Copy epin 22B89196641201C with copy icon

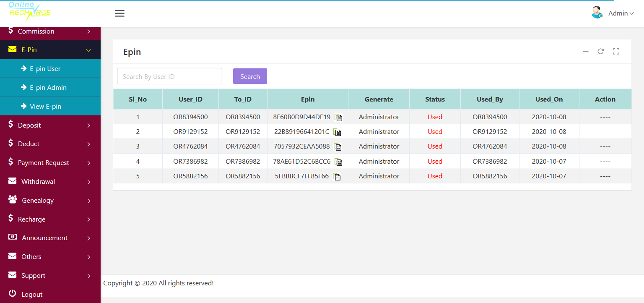click(x=337, y=132)
